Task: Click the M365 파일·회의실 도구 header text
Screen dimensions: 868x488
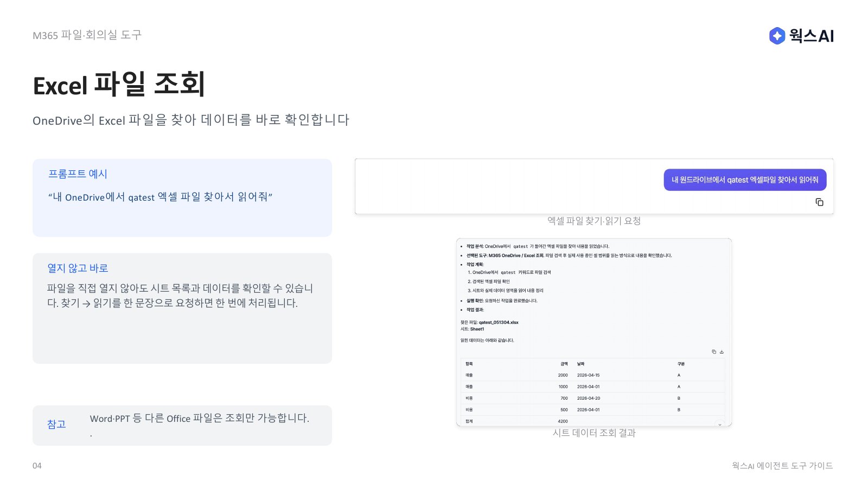Action: tap(87, 35)
